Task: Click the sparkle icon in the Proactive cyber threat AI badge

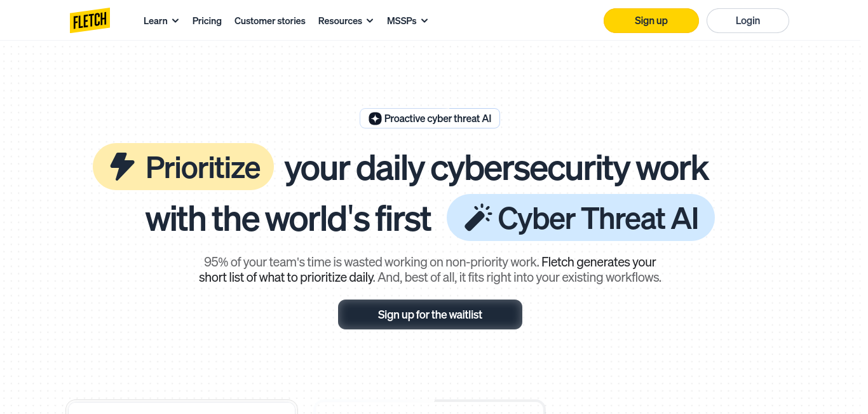Action: 375,118
